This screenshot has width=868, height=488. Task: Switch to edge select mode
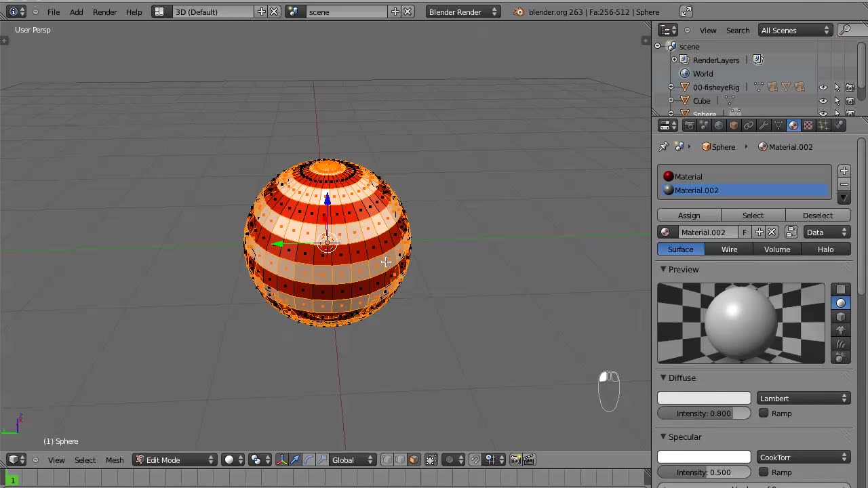(400, 460)
